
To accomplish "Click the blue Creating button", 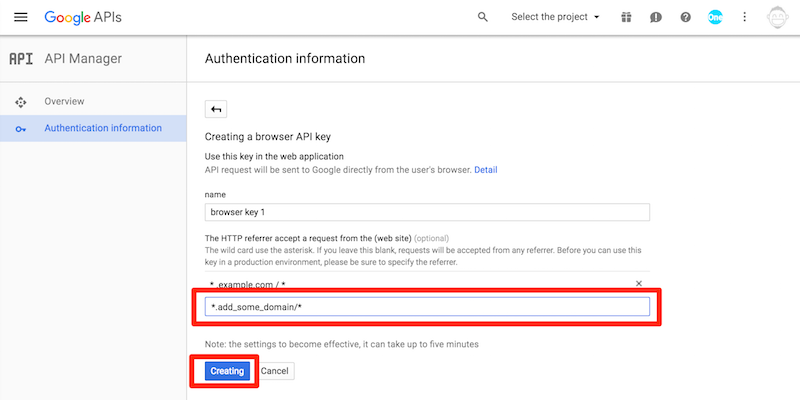I will tap(227, 371).
